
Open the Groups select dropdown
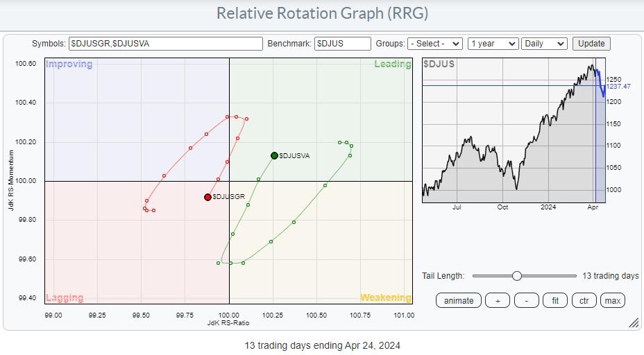[x=434, y=43]
